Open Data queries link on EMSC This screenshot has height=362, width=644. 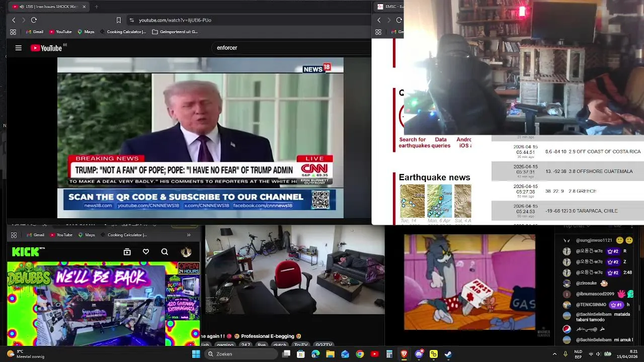pos(441,143)
